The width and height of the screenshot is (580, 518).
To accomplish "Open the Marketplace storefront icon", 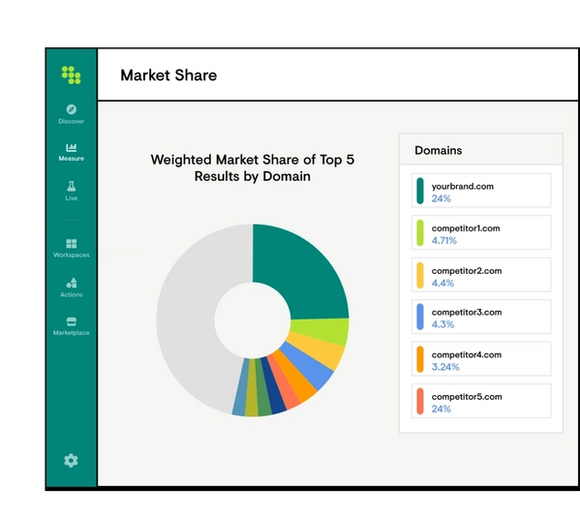I will tap(71, 321).
